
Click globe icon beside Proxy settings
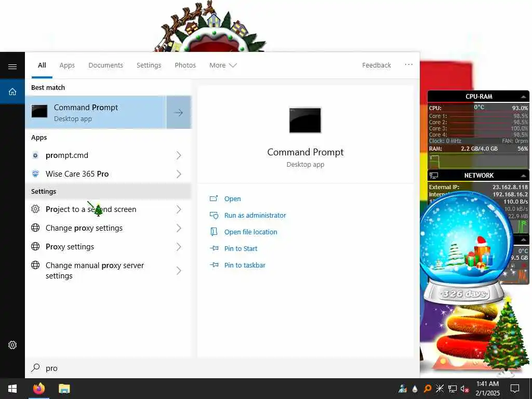tap(35, 246)
